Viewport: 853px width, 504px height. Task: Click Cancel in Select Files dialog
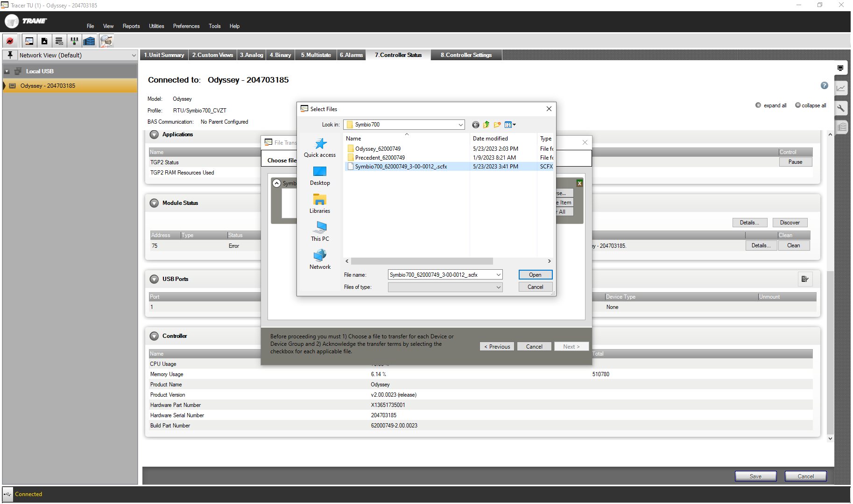click(x=536, y=287)
